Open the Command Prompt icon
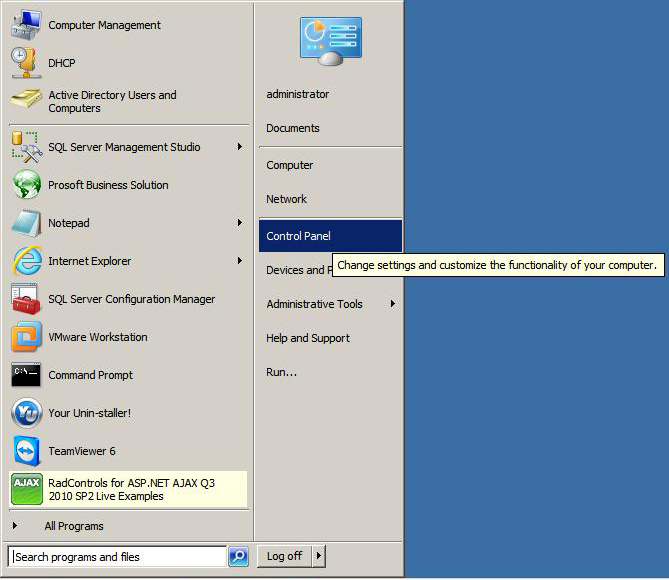The height and width of the screenshot is (580, 669). (x=26, y=375)
